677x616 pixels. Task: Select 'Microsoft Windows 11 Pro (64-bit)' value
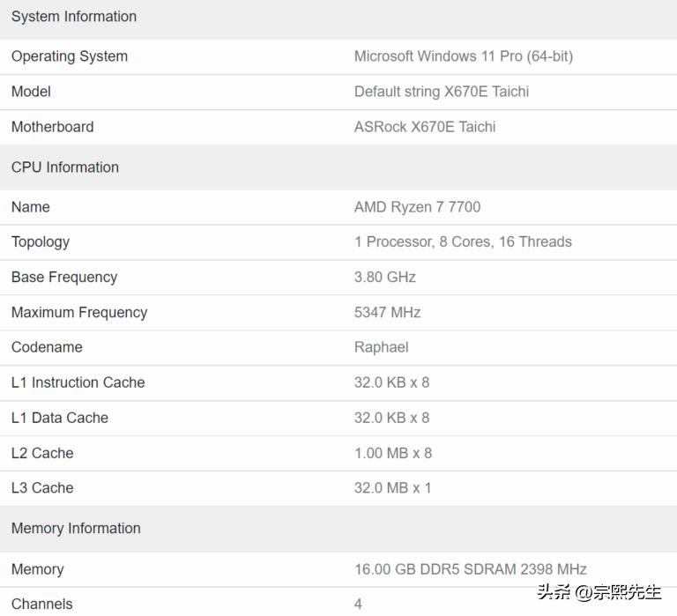click(x=464, y=56)
